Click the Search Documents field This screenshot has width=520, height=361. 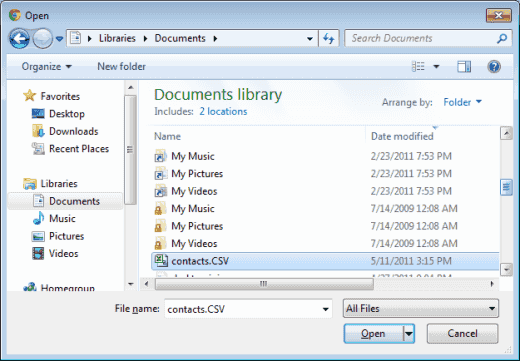coord(421,38)
